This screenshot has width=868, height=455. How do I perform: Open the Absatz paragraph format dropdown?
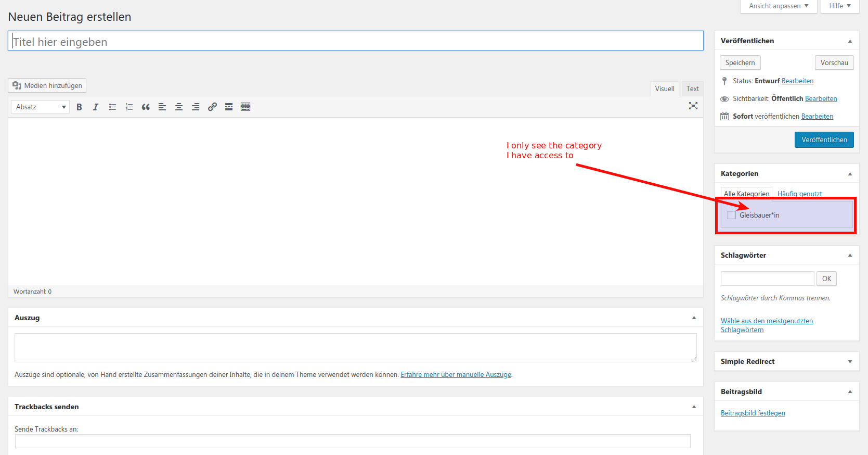pyautogui.click(x=40, y=107)
